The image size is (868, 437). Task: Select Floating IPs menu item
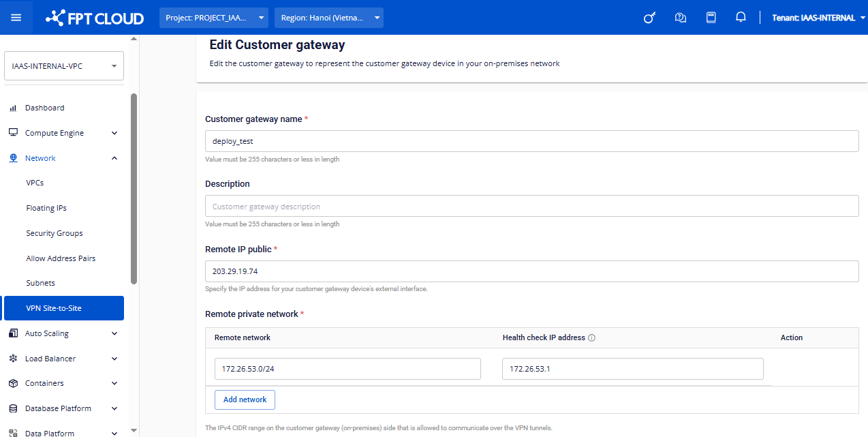click(x=46, y=208)
